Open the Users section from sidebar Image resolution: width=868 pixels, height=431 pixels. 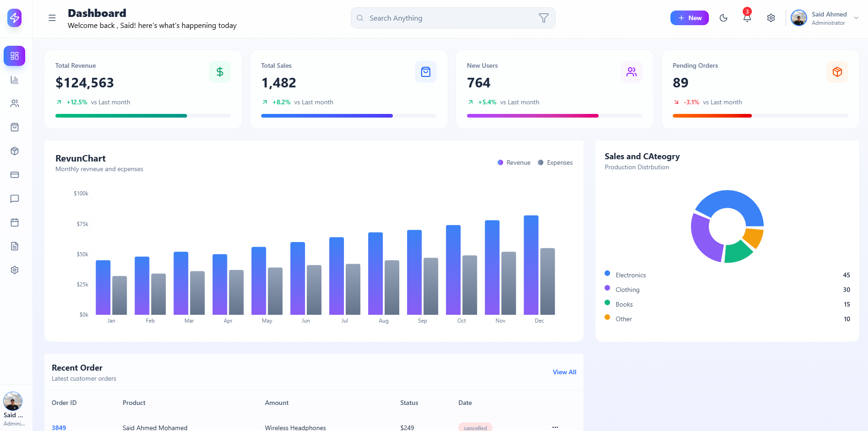coord(14,103)
